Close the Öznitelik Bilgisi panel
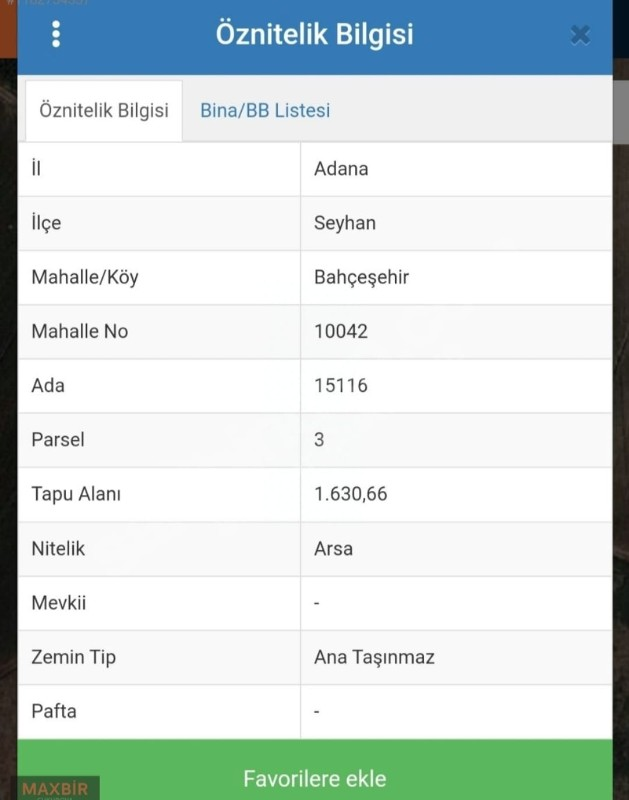Viewport: 629px width, 800px height. (580, 35)
